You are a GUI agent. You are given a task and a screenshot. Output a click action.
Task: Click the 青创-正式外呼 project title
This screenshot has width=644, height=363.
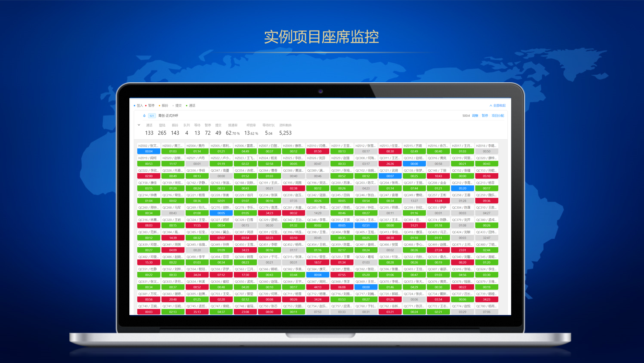pos(168,116)
